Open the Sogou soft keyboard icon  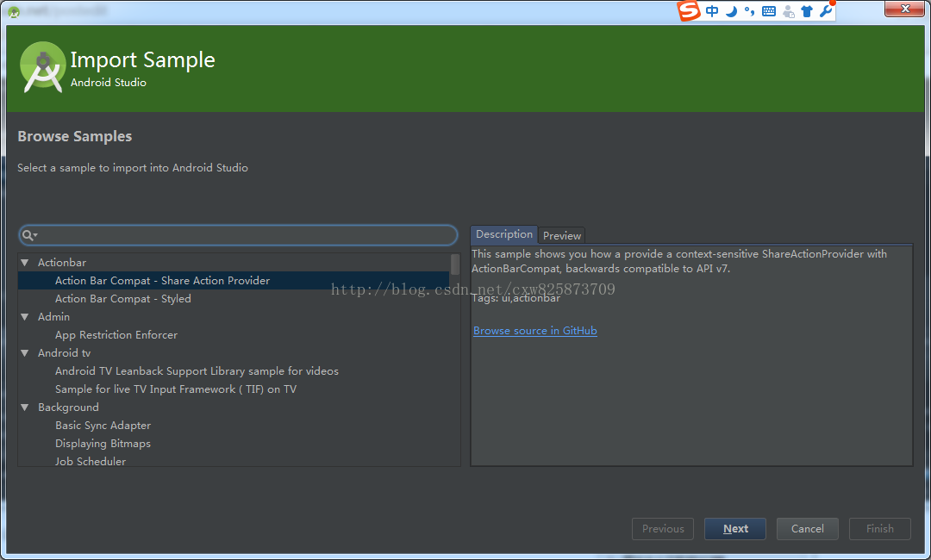(x=769, y=11)
